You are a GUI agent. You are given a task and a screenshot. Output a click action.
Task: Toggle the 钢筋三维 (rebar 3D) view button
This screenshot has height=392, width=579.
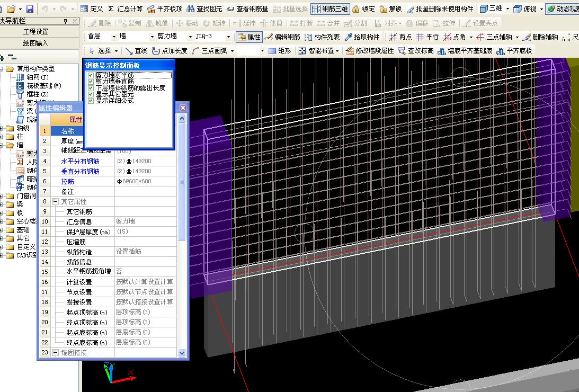click(329, 9)
